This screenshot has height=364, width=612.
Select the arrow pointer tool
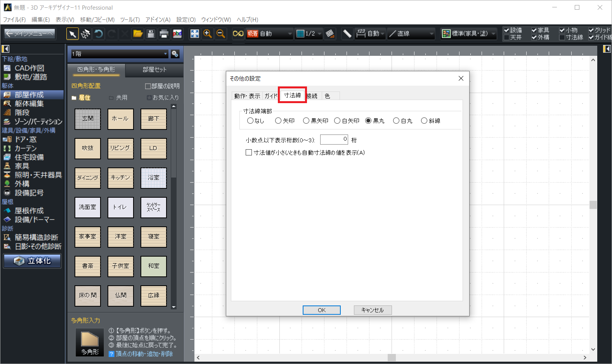(72, 34)
